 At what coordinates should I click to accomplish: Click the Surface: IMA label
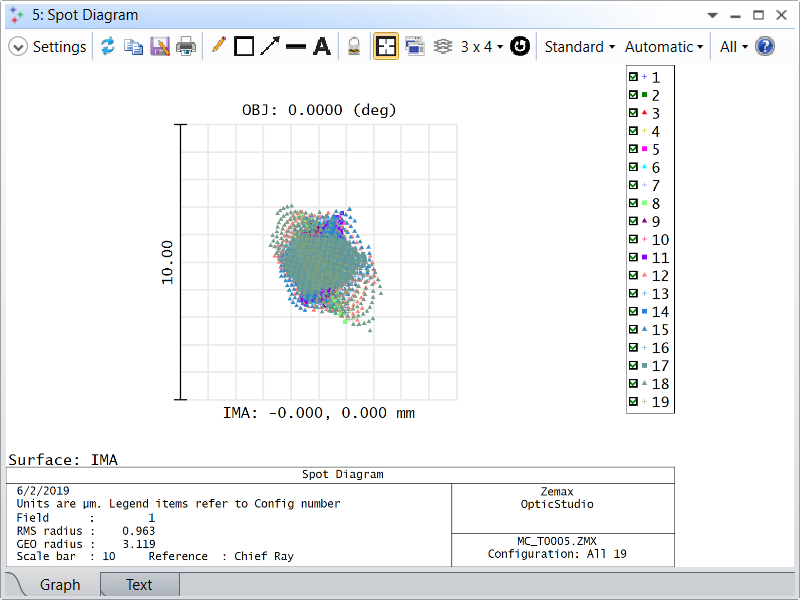(x=63, y=460)
